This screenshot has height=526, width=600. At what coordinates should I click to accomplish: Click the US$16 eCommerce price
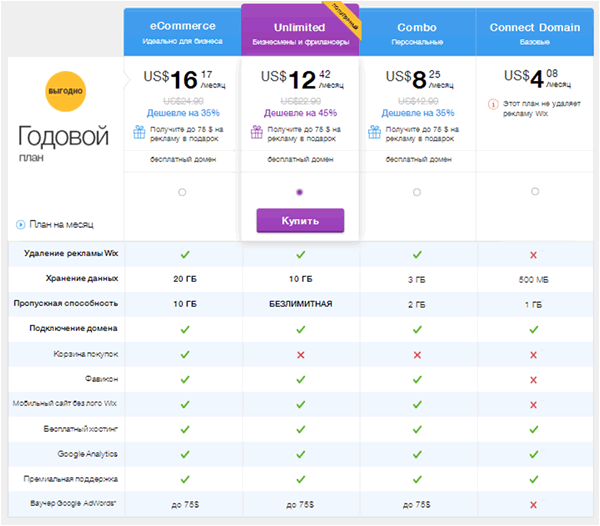(x=184, y=80)
